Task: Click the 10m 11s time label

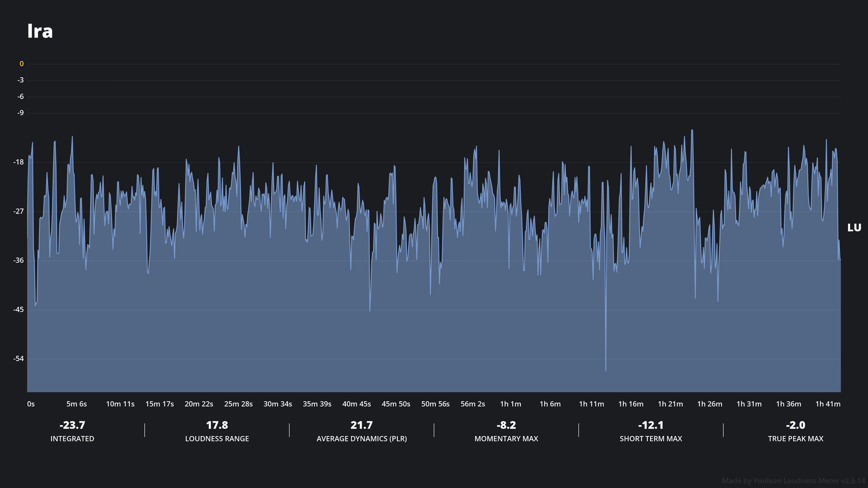Action: coord(120,404)
